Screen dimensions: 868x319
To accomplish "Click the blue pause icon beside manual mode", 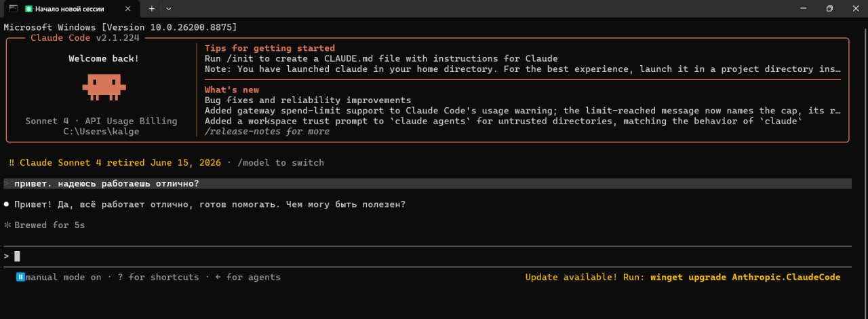I will tap(20, 277).
